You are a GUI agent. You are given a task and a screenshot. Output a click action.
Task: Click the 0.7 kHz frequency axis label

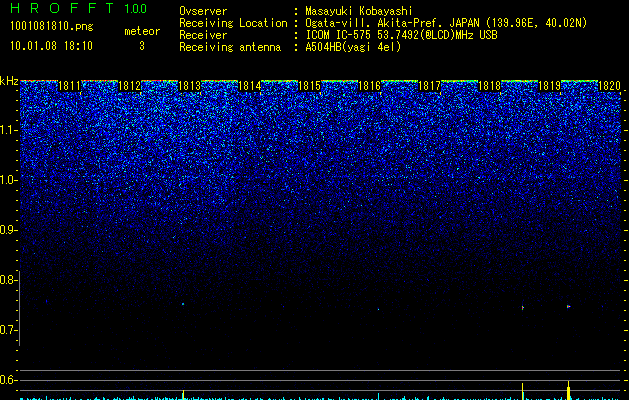9,330
